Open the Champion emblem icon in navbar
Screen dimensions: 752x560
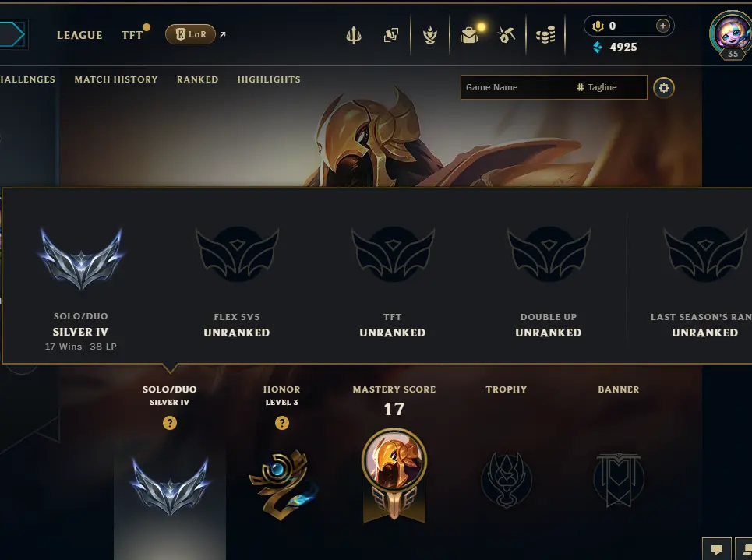[430, 35]
